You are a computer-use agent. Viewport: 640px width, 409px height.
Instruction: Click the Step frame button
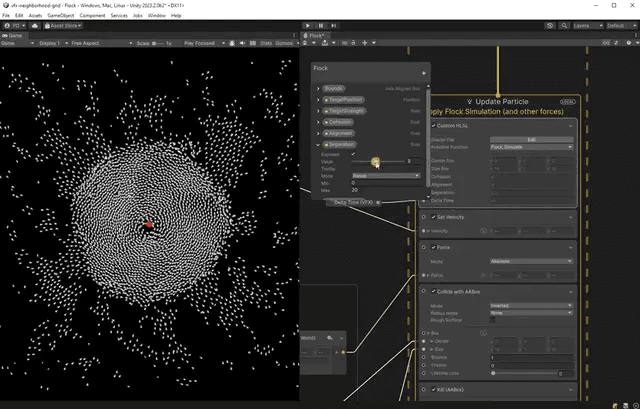tap(333, 26)
